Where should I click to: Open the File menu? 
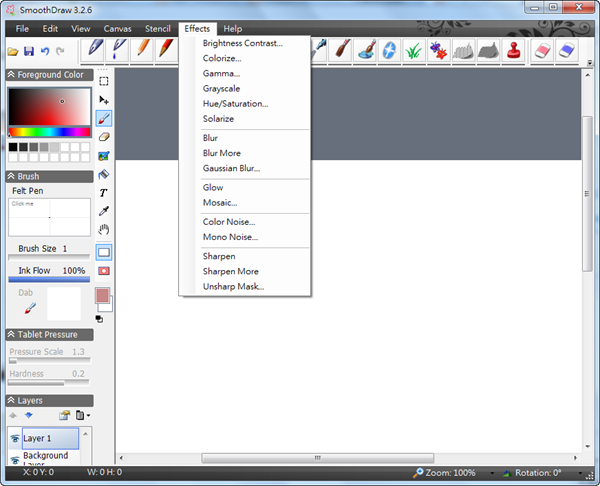point(22,29)
